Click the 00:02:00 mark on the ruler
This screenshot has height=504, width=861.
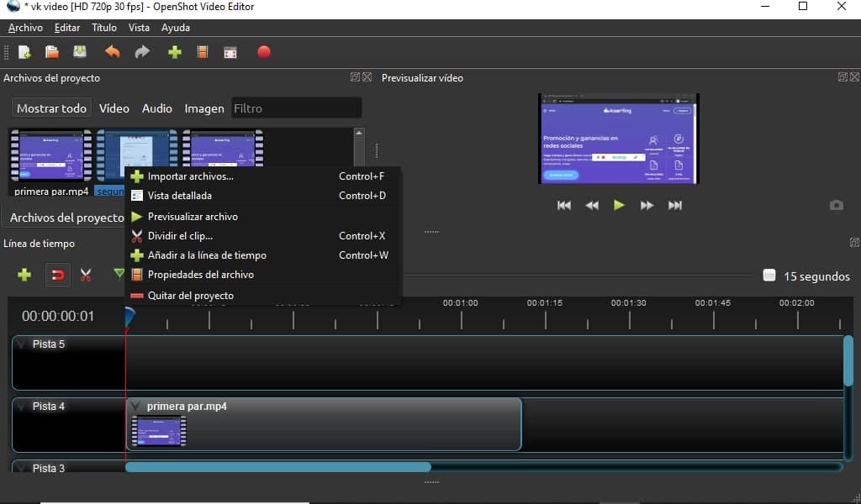click(796, 302)
